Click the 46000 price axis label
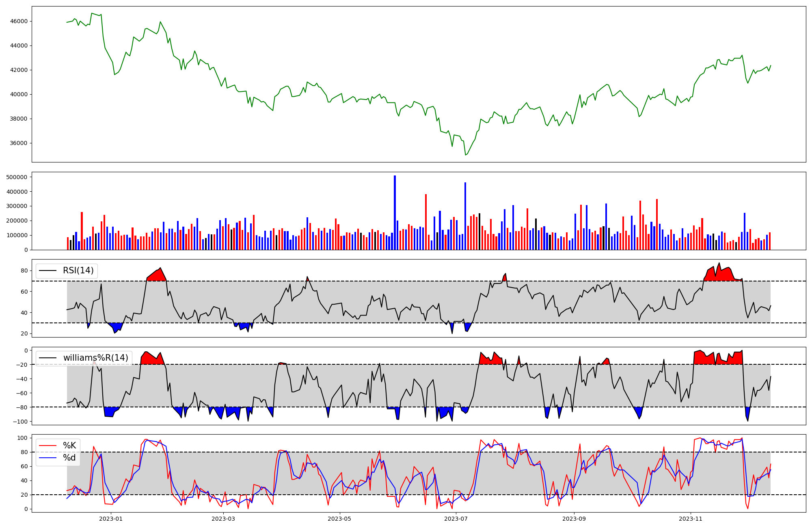812x528 pixels. point(19,21)
